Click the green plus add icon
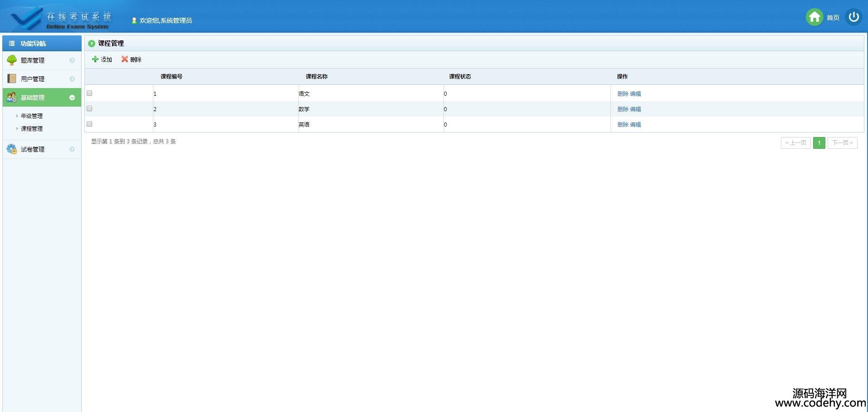 95,59
